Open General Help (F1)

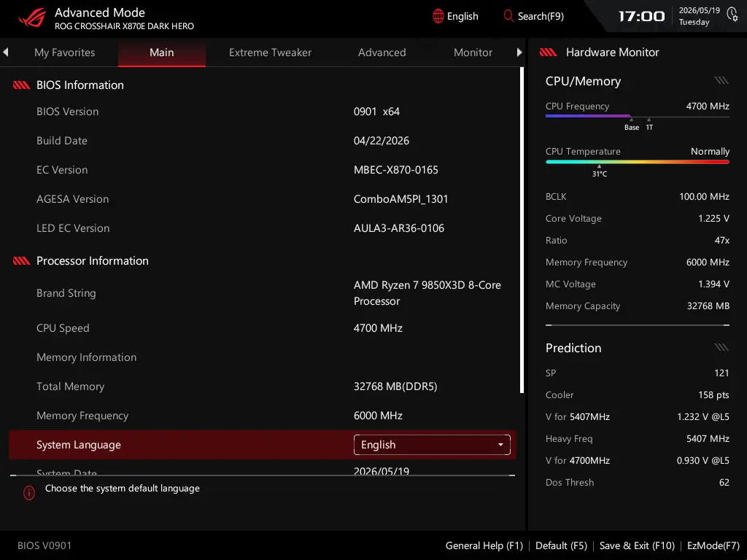484,545
